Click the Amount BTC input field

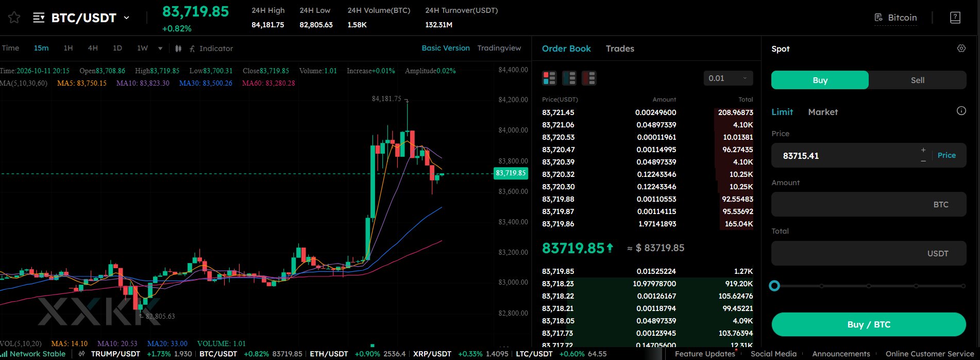click(x=869, y=204)
